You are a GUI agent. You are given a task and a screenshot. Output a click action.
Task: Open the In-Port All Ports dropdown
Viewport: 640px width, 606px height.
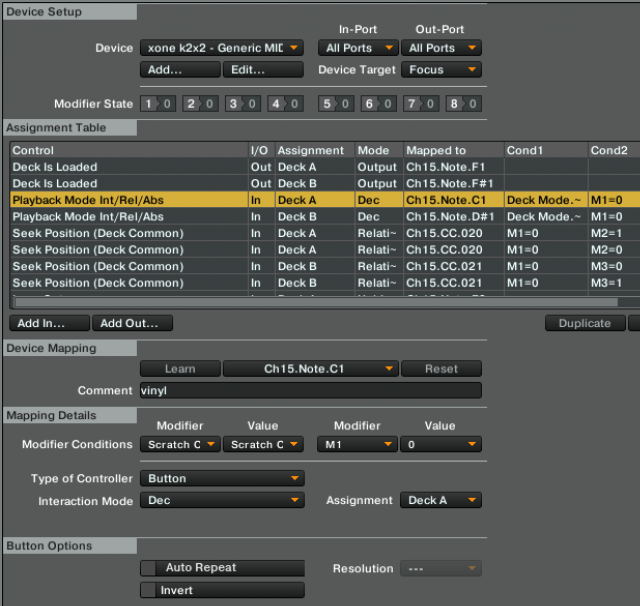point(357,48)
